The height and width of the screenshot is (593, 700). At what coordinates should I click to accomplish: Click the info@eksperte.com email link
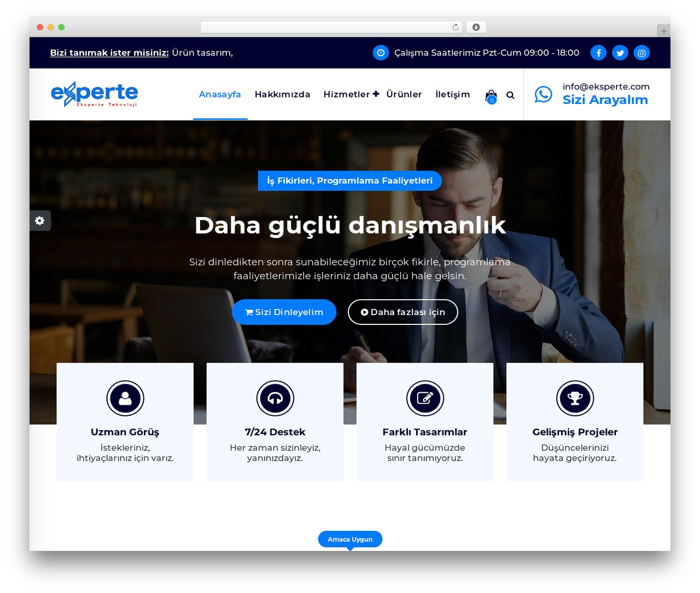coord(606,86)
